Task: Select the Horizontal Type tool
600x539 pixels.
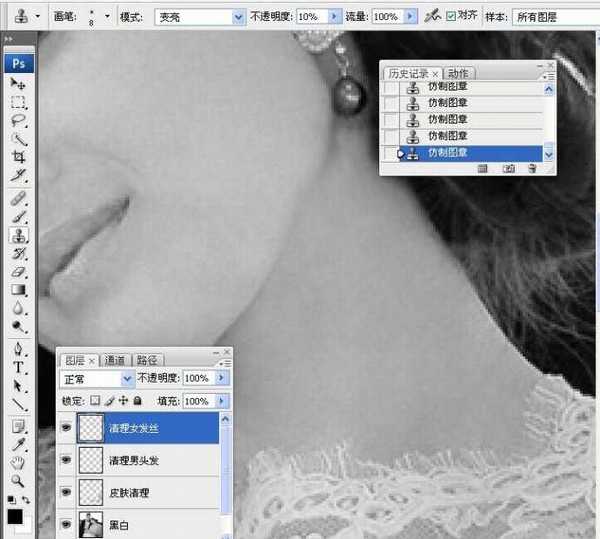Action: coord(19,367)
